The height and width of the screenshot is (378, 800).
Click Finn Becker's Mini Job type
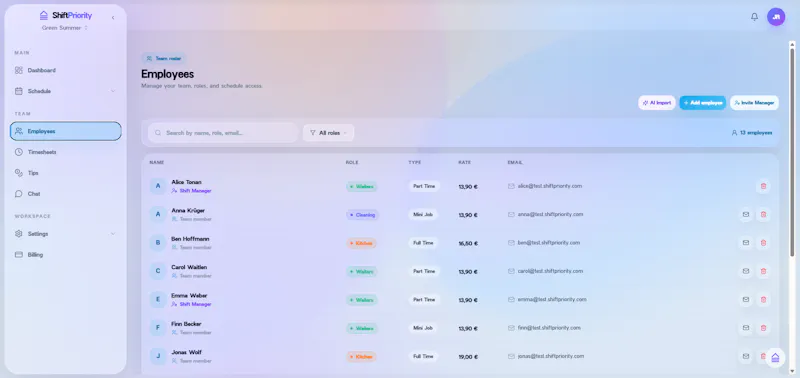[423, 328]
